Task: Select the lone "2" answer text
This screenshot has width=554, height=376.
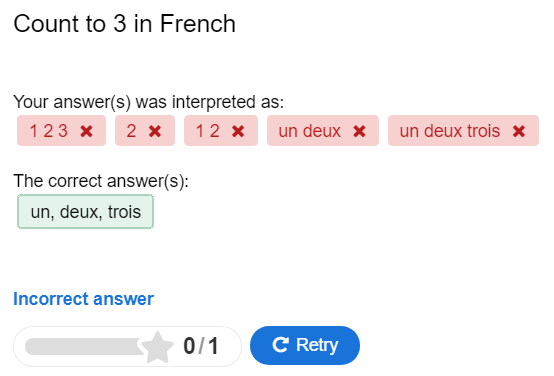Action: (131, 131)
